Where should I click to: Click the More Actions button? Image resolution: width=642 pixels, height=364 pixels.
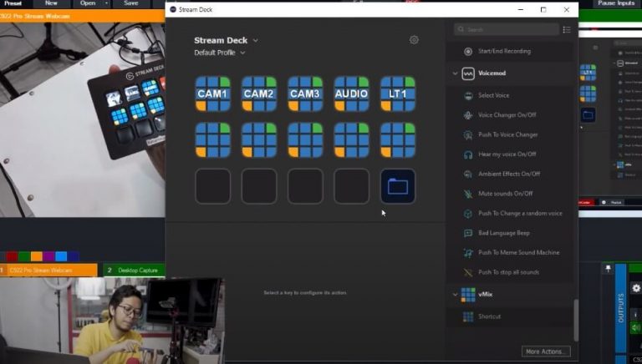(547, 351)
